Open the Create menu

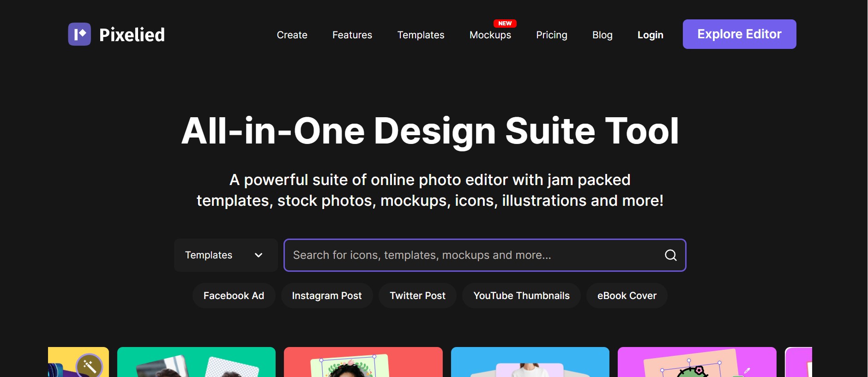click(x=292, y=35)
